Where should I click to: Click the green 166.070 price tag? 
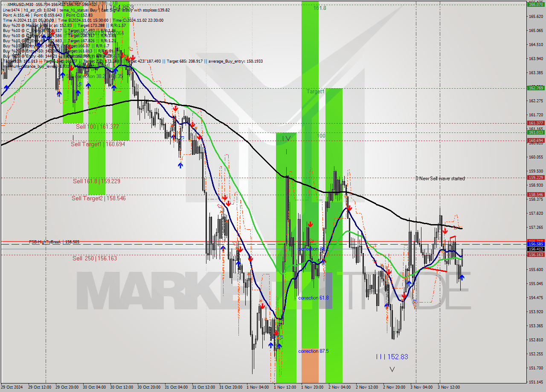tap(535, 4)
